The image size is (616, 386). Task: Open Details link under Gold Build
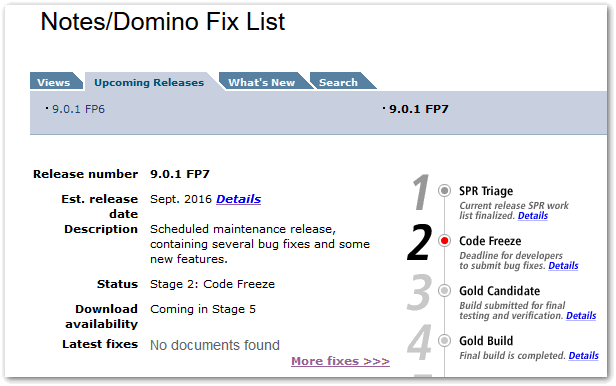point(583,356)
